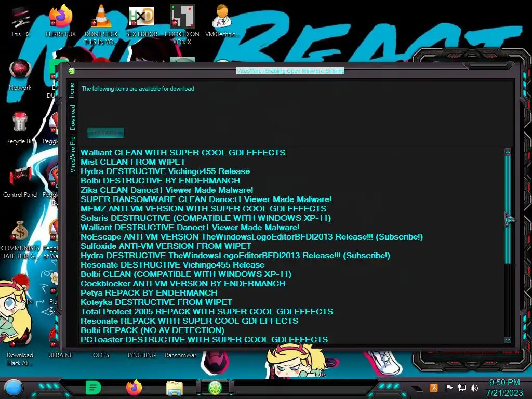Open the volume speaker tray icon

click(474, 388)
